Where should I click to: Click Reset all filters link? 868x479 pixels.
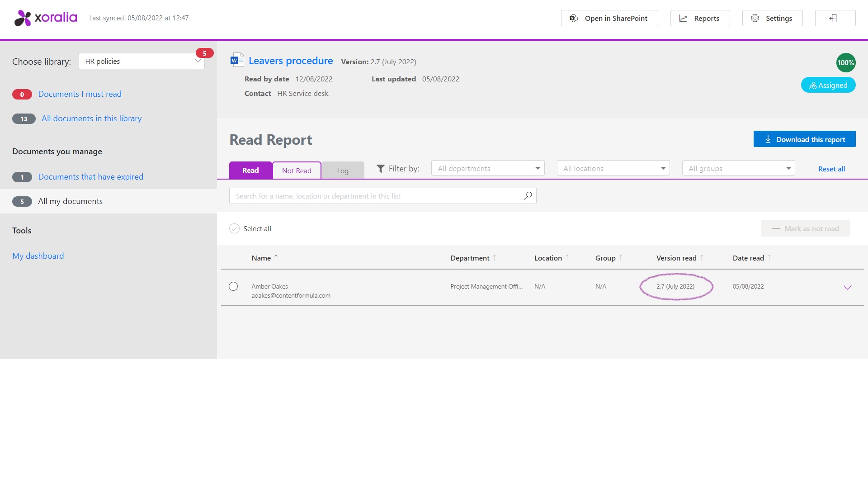click(831, 169)
